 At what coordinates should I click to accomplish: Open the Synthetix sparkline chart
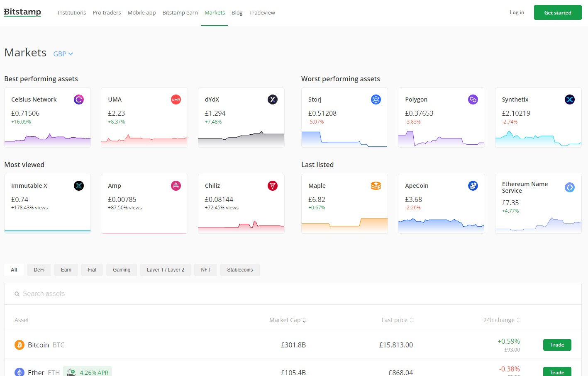point(538,139)
